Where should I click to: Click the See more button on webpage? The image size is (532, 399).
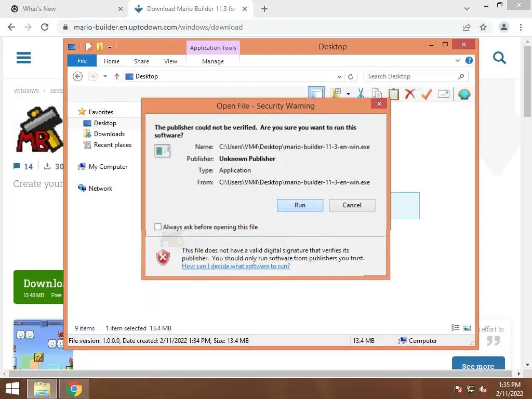pos(478,363)
